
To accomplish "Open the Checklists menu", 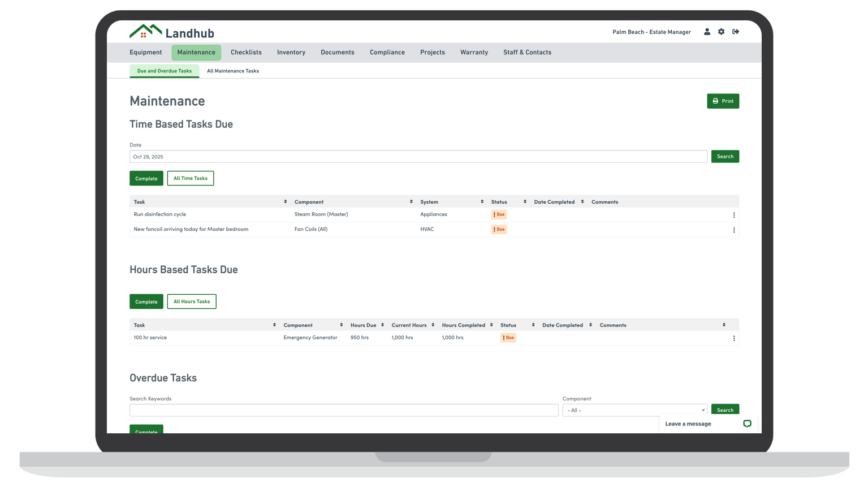I will pos(246,53).
